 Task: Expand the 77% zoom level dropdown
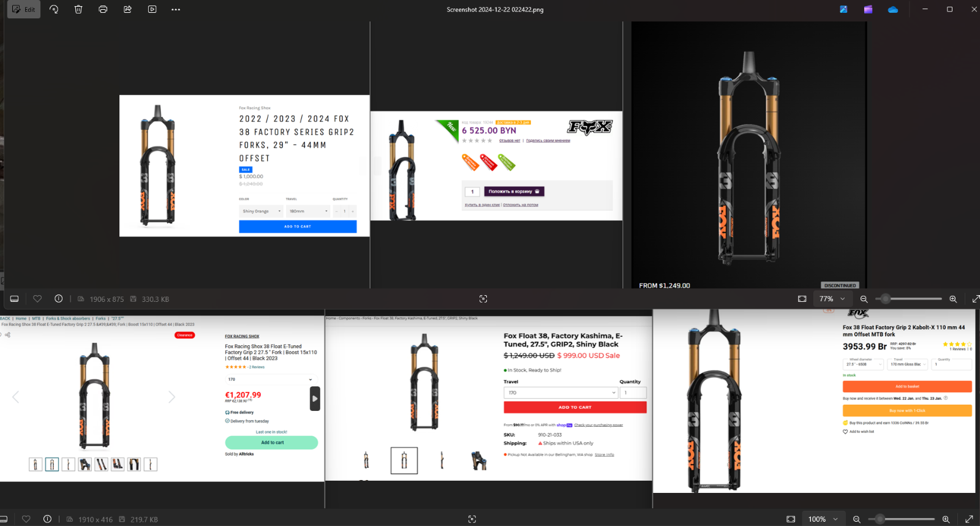click(832, 299)
